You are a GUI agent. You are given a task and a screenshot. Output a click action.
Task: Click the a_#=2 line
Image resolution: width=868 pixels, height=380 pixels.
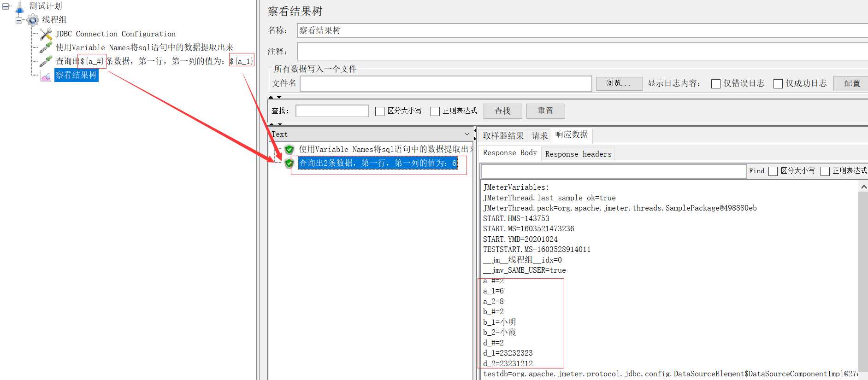(x=493, y=281)
